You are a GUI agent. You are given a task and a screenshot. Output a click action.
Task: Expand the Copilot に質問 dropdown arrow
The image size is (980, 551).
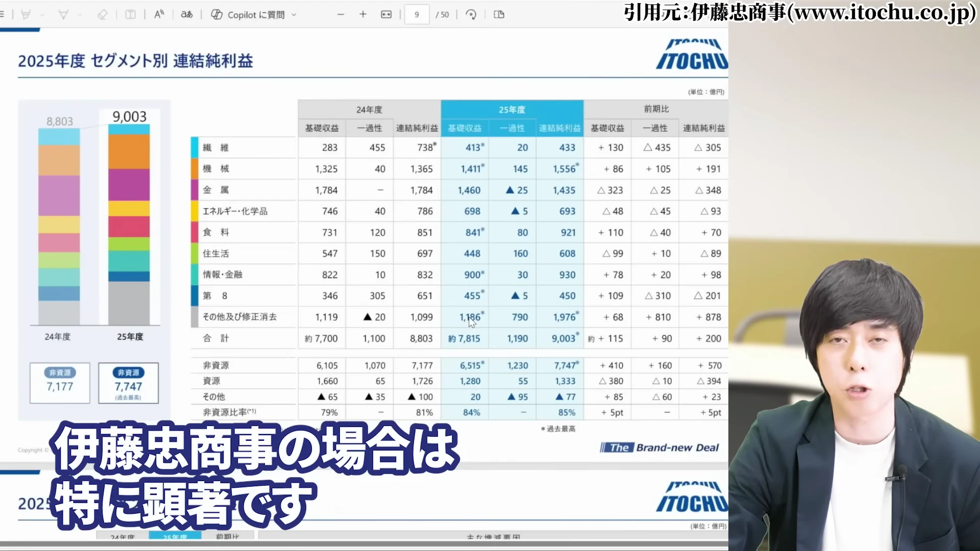point(294,15)
